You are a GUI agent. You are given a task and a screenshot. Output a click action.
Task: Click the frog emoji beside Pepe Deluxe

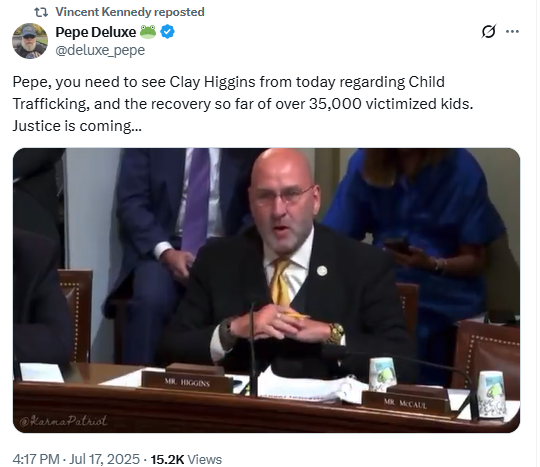tap(148, 32)
